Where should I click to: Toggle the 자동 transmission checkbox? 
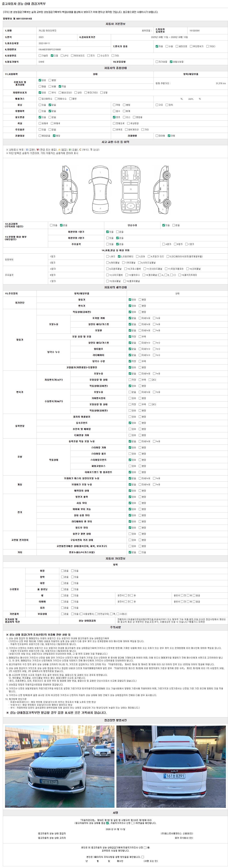click(157, 46)
